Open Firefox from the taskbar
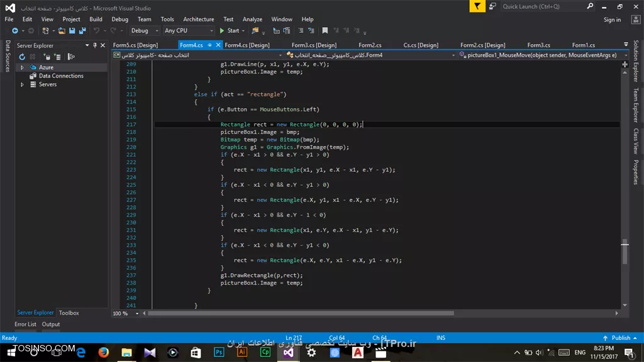The width and height of the screenshot is (644, 362). pyautogui.click(x=104, y=353)
